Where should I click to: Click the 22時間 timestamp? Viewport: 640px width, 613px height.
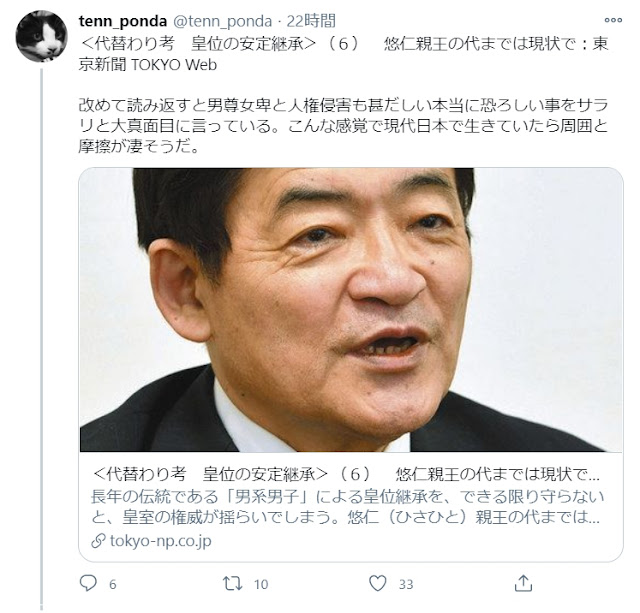pyautogui.click(x=311, y=21)
